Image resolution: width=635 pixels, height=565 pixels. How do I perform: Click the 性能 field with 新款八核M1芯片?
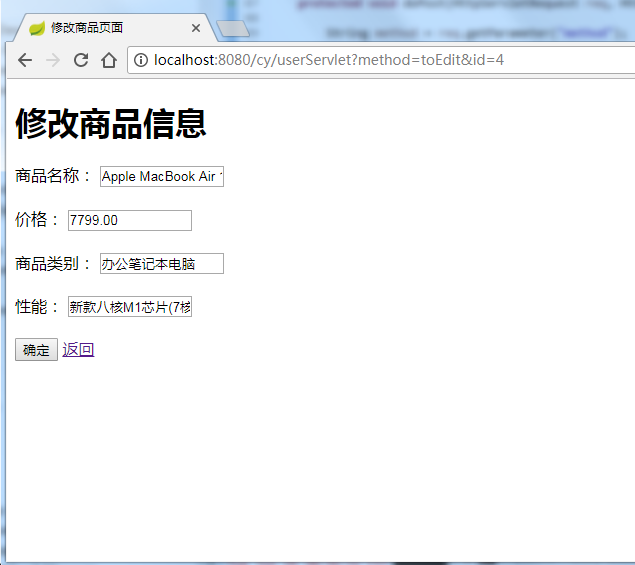[130, 307]
